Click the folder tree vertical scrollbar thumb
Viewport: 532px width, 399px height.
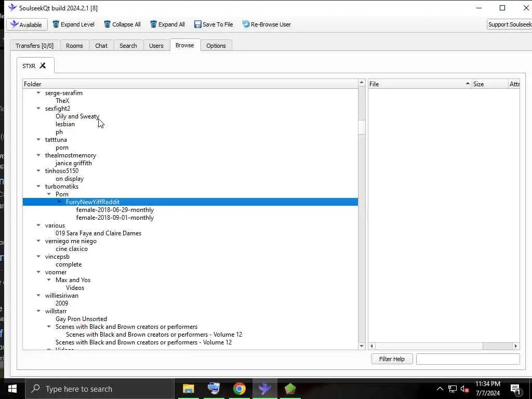[x=362, y=127]
